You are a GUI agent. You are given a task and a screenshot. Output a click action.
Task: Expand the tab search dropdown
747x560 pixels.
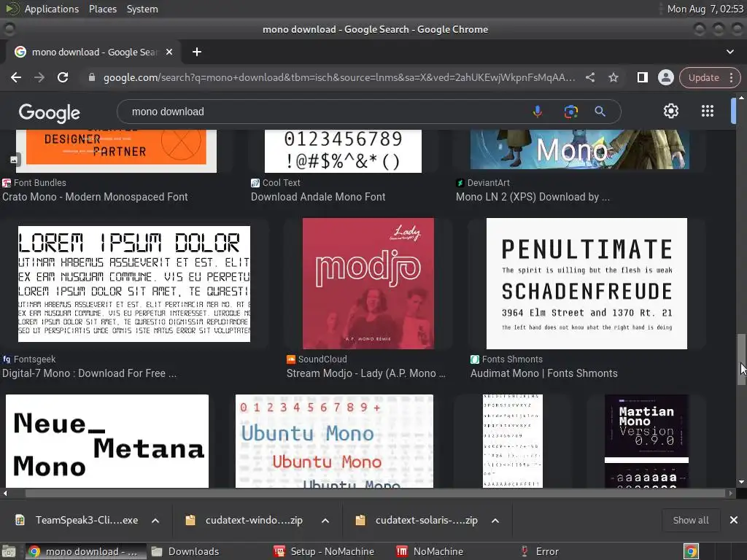(729, 52)
